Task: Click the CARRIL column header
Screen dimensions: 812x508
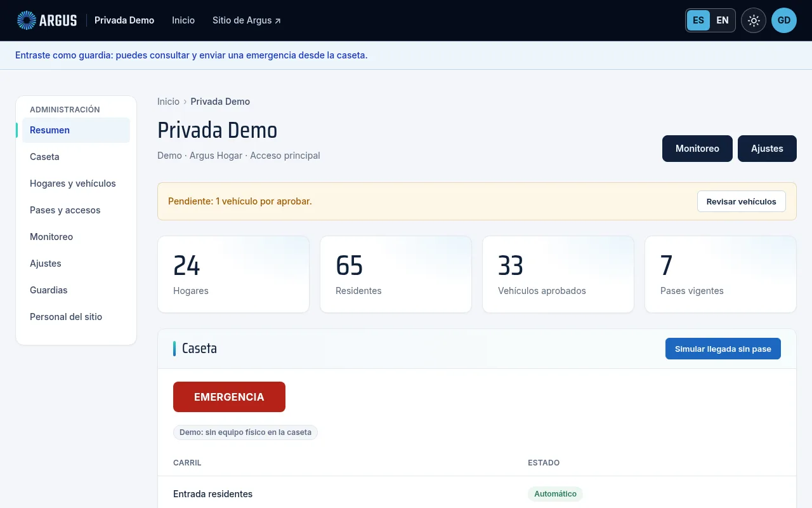Action: point(187,463)
